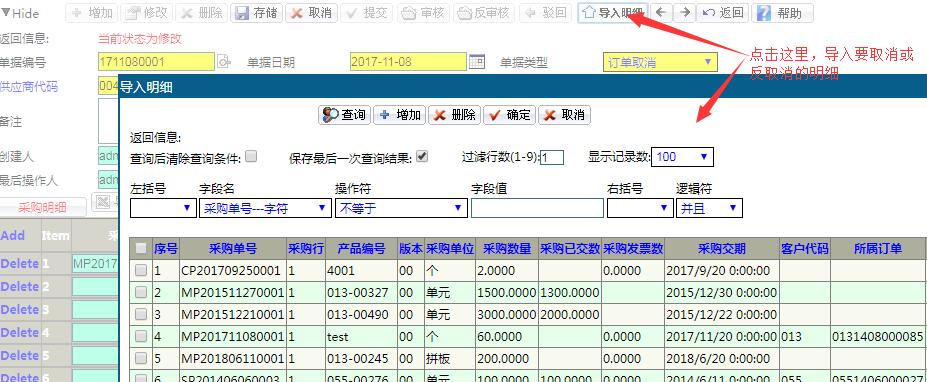Screen dimensions: 927x382
Task: Click Delete link for row 4
Action: [x=20, y=332]
